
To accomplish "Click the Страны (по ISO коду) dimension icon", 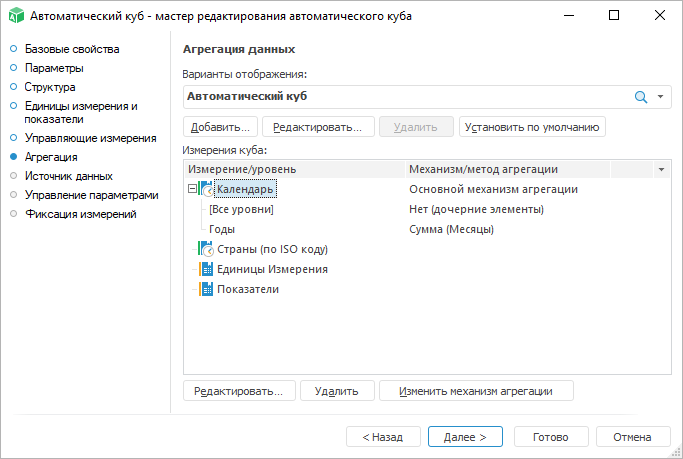I will (207, 249).
